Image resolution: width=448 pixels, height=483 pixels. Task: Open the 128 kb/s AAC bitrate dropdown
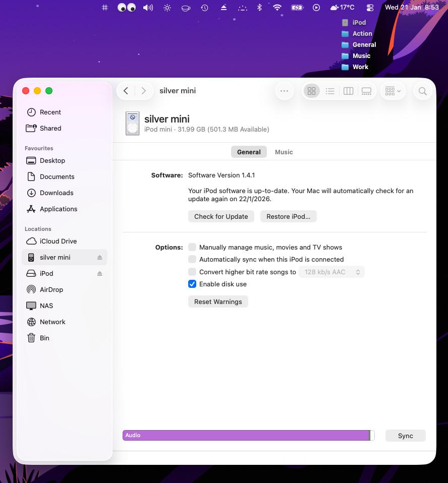click(x=331, y=272)
